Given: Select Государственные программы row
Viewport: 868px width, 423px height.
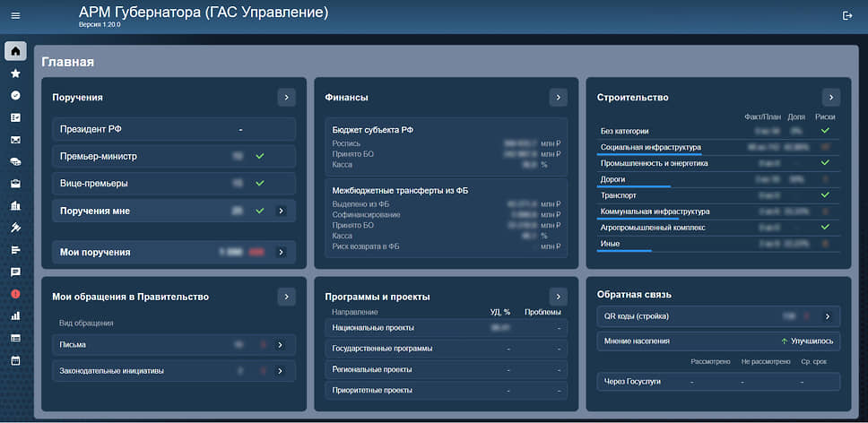Looking at the screenshot, I should point(447,349).
